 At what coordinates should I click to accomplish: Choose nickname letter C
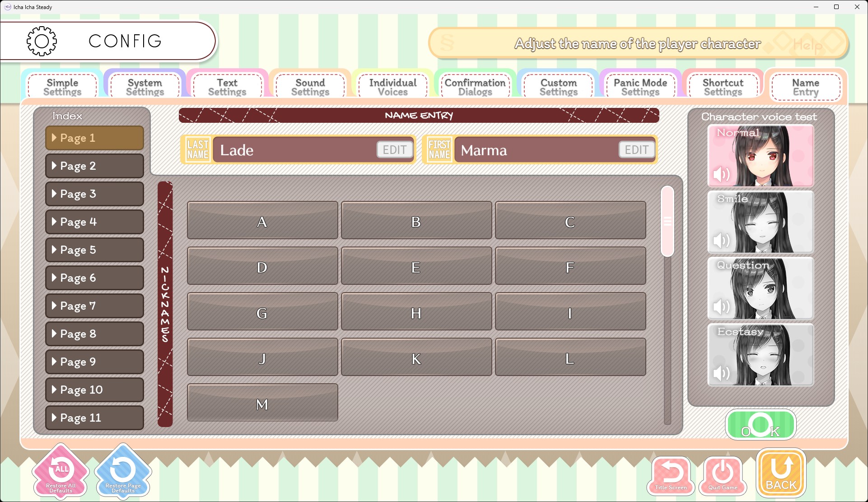coord(570,220)
